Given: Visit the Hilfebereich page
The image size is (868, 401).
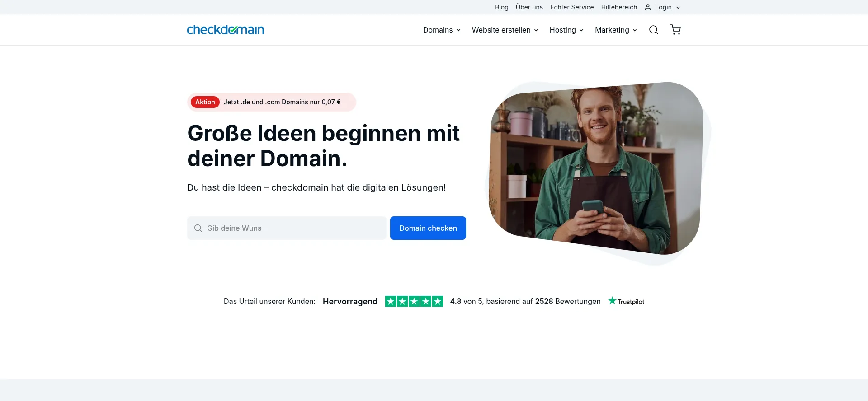Looking at the screenshot, I should pyautogui.click(x=619, y=7).
